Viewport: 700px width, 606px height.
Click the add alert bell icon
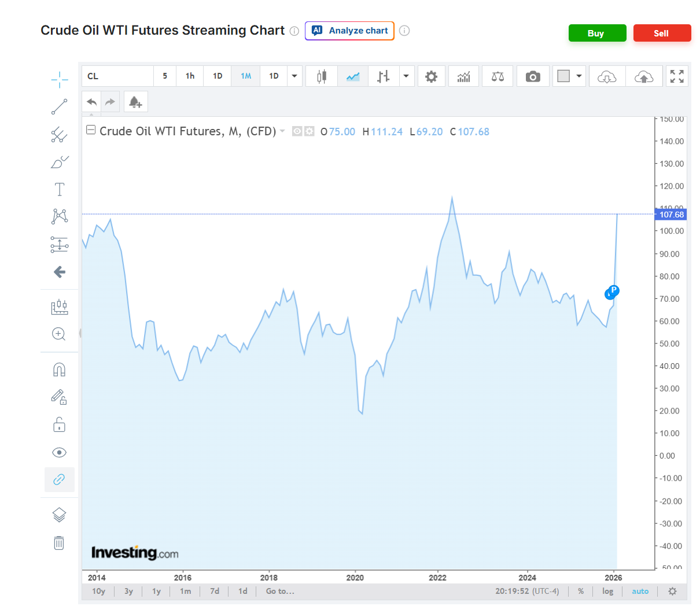135,102
